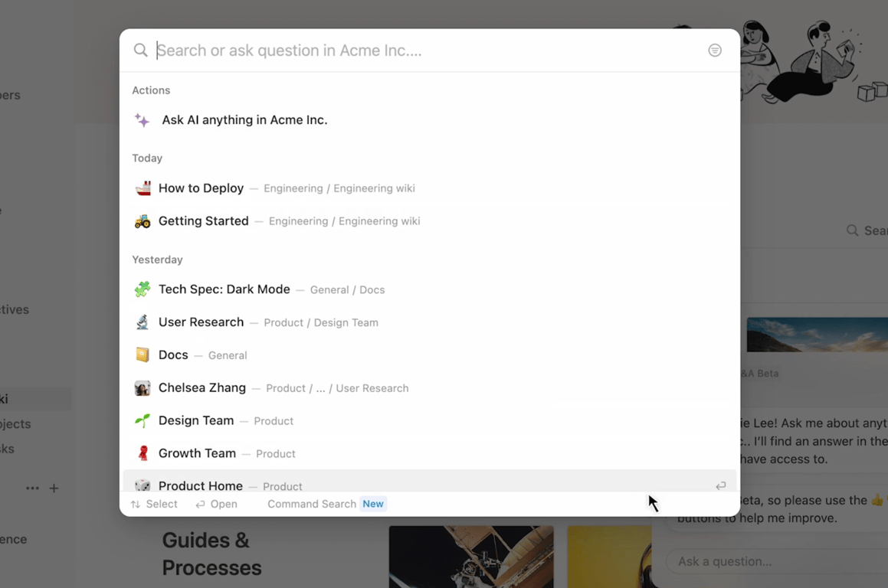The image size is (888, 588).
Task: Open the Docs page result
Action: 429,354
